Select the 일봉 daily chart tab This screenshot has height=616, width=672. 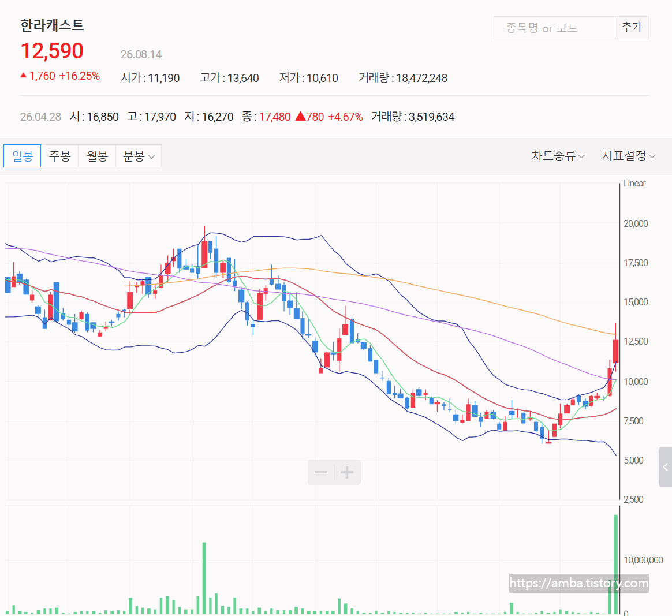coord(23,156)
